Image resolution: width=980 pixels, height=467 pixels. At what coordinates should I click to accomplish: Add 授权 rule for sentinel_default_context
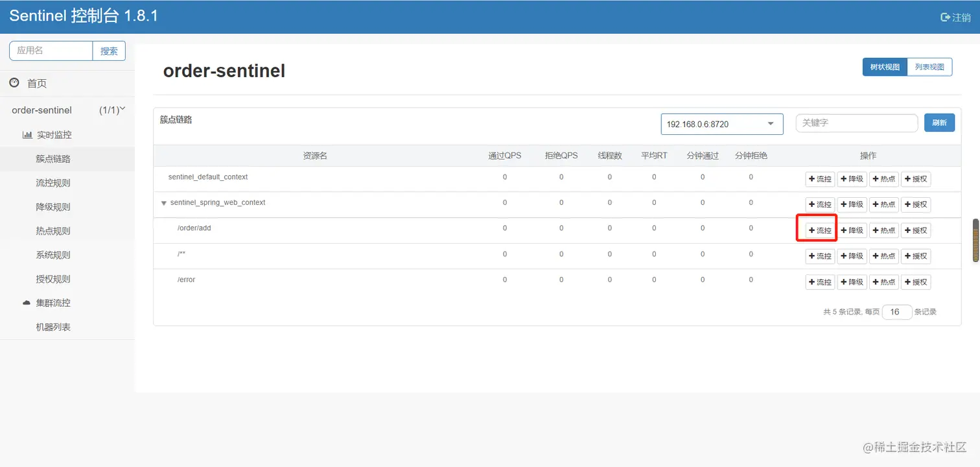pos(916,179)
